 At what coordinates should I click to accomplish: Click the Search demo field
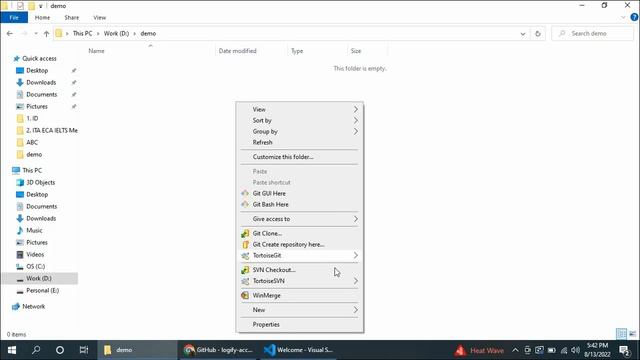coord(593,33)
